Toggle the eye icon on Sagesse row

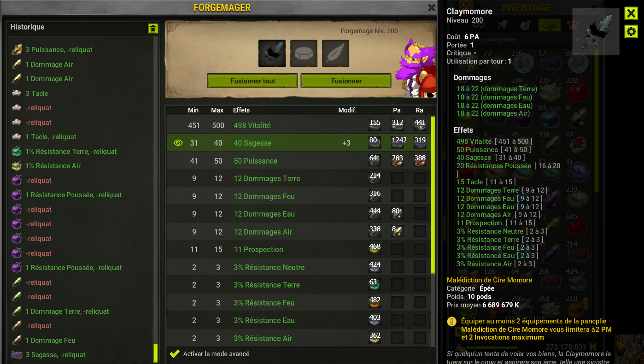pos(178,143)
